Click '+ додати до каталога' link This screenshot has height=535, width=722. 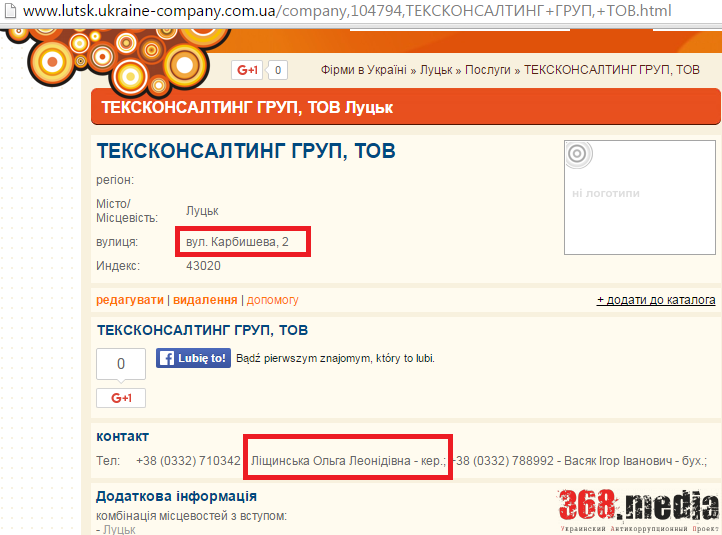point(656,300)
